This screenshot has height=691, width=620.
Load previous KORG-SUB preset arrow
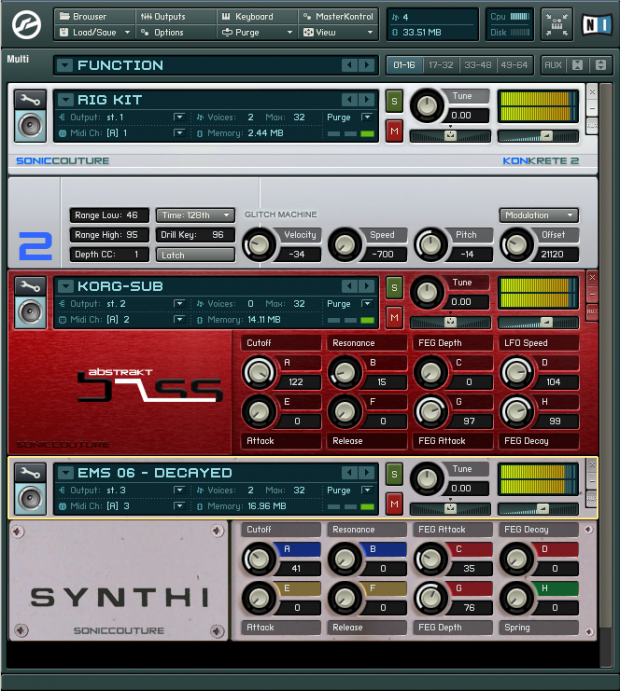pyautogui.click(x=349, y=286)
